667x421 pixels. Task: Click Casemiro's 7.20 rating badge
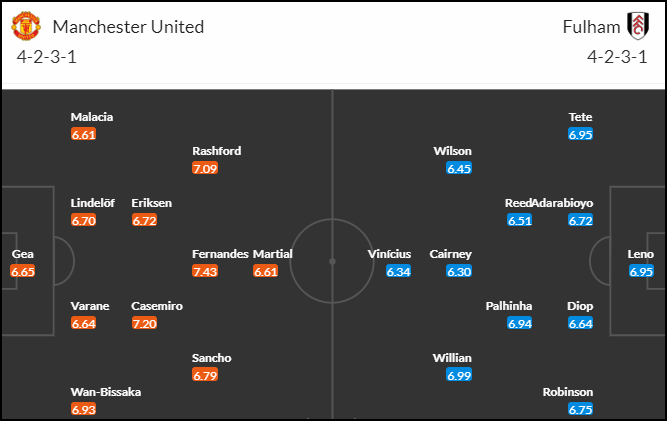click(144, 323)
